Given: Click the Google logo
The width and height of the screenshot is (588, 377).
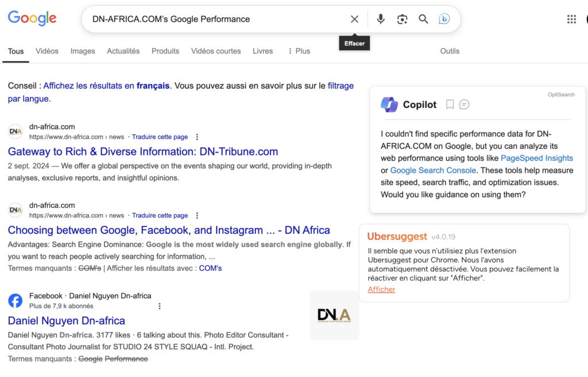Looking at the screenshot, I should [32, 18].
